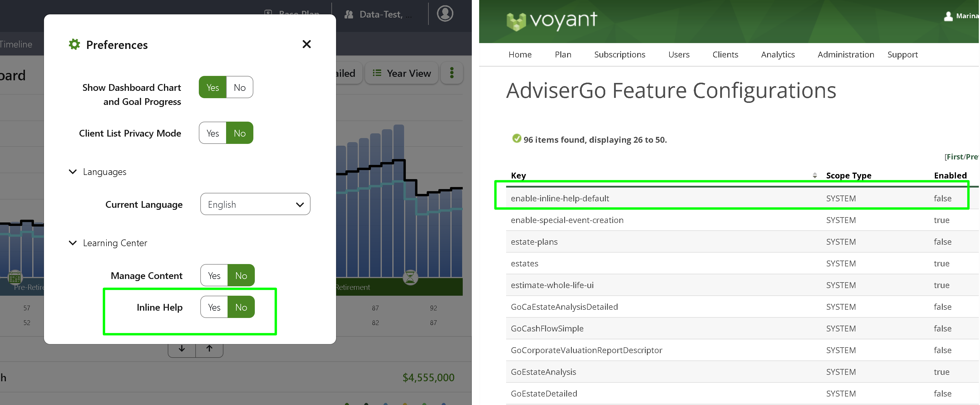
Task: Open the Users menu
Action: click(x=679, y=55)
